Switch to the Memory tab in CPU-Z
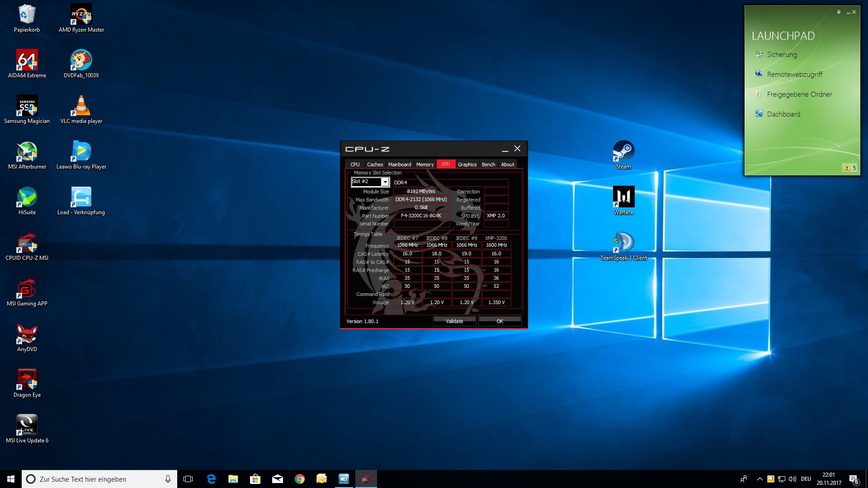868x488 pixels. pos(425,164)
